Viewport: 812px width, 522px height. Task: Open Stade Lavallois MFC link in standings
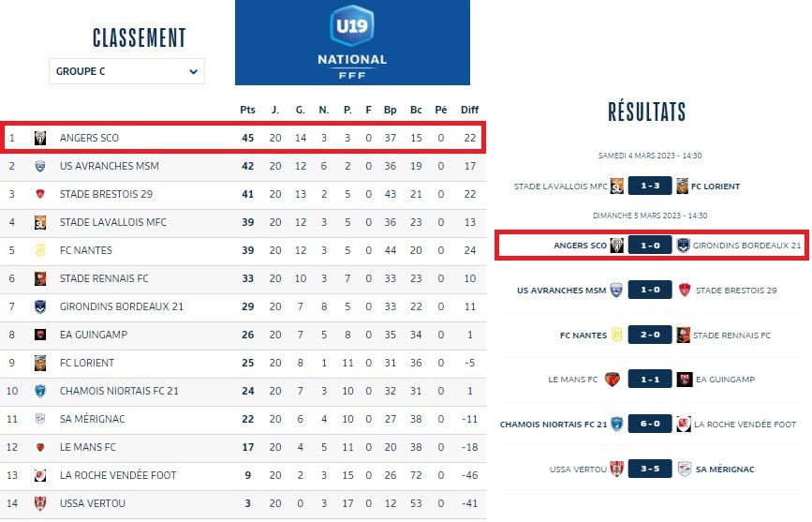(112, 222)
